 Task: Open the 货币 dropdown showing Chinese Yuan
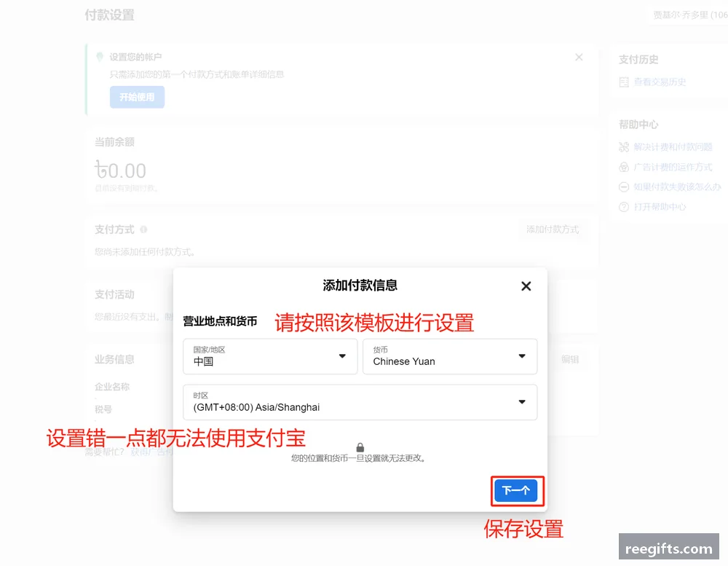450,356
